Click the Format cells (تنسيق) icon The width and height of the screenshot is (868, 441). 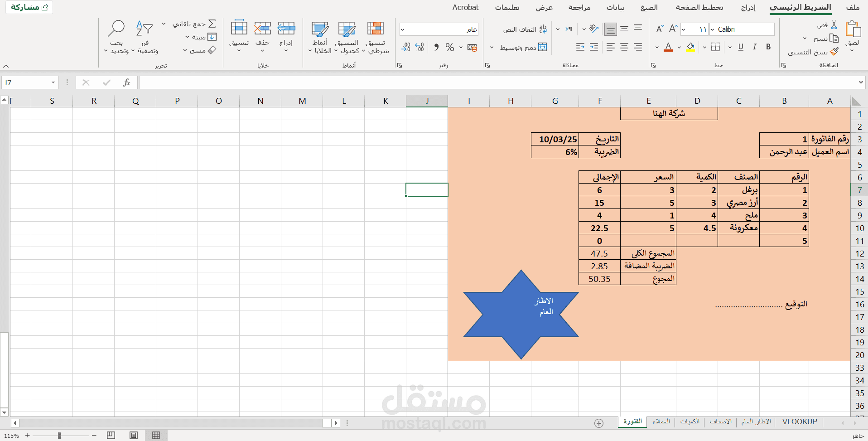[239, 28]
